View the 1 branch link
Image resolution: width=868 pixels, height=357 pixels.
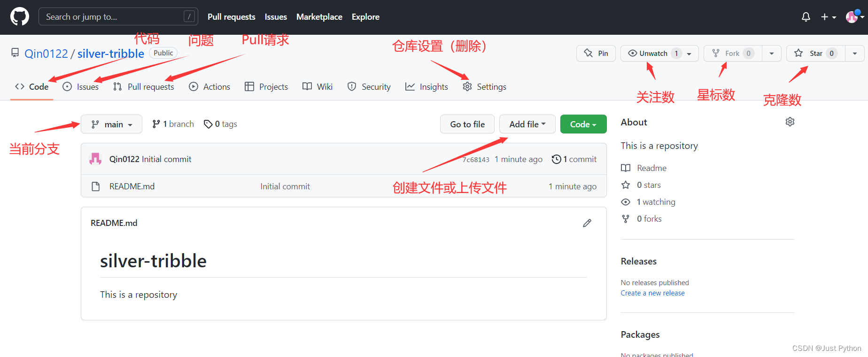click(x=173, y=124)
